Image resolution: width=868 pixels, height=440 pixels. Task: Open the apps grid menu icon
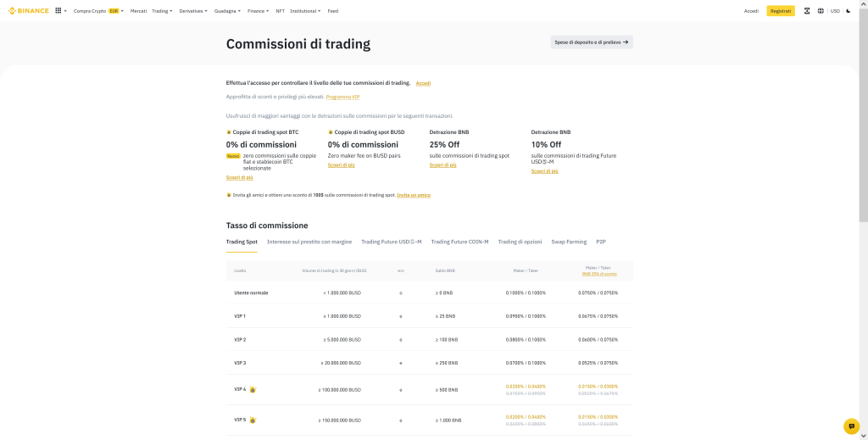coord(58,11)
